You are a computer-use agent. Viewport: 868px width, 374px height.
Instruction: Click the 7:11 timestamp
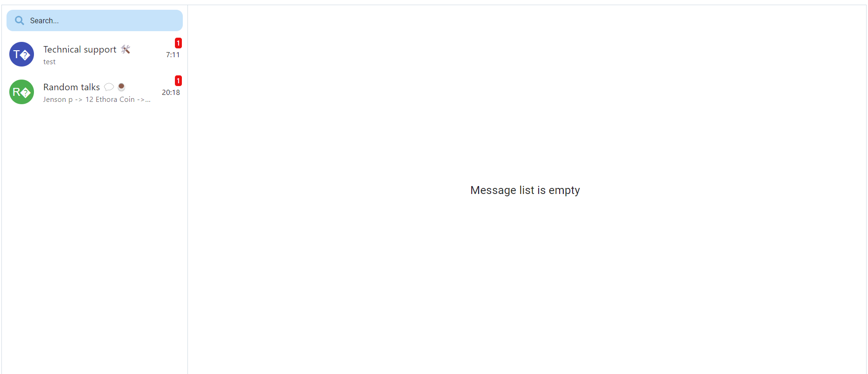click(x=173, y=55)
